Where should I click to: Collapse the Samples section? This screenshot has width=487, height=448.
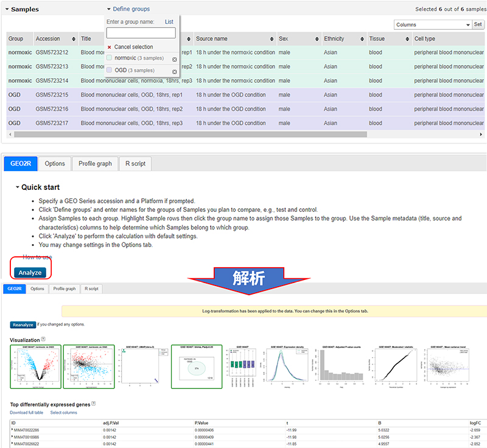point(7,9)
